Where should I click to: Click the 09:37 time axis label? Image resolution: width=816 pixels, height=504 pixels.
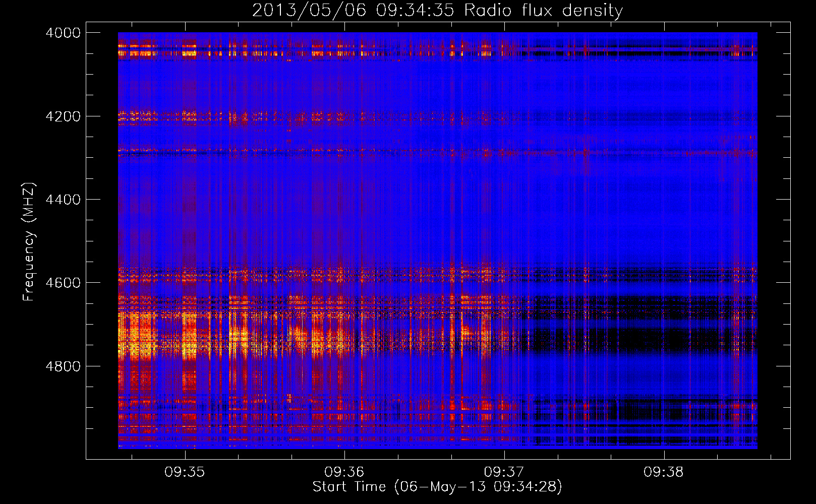pos(504,472)
